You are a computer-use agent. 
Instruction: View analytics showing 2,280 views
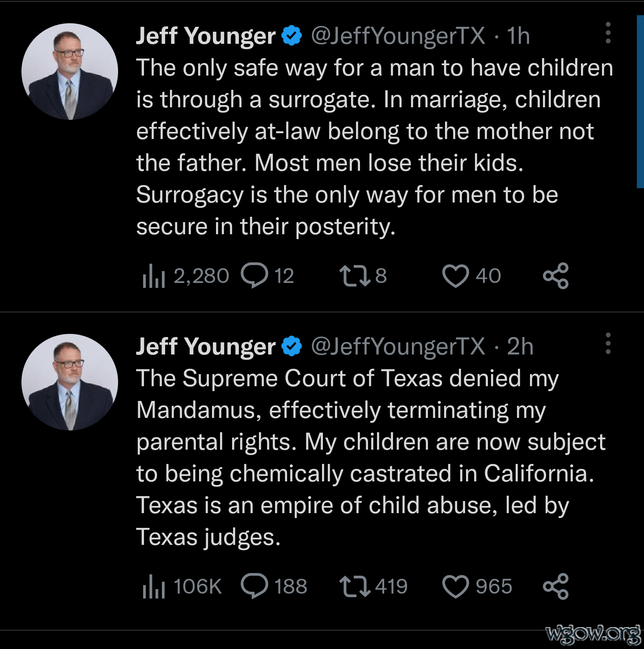tap(154, 275)
